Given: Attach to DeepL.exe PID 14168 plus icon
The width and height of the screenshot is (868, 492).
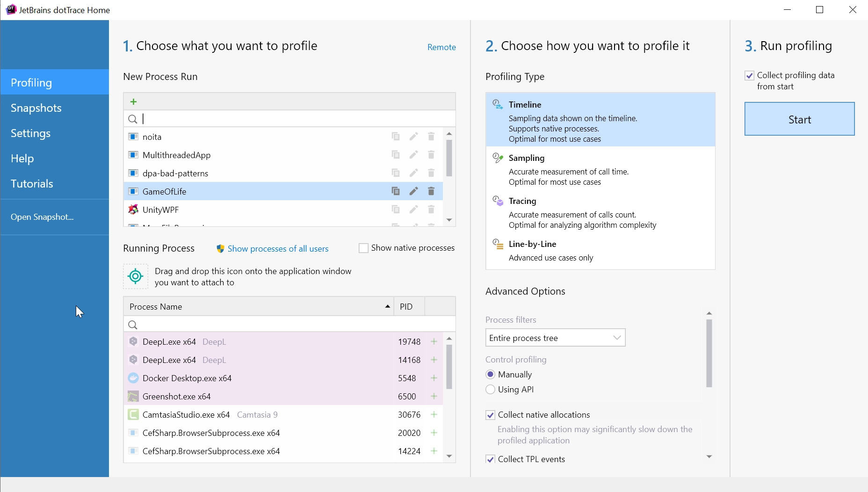Looking at the screenshot, I should [434, 360].
